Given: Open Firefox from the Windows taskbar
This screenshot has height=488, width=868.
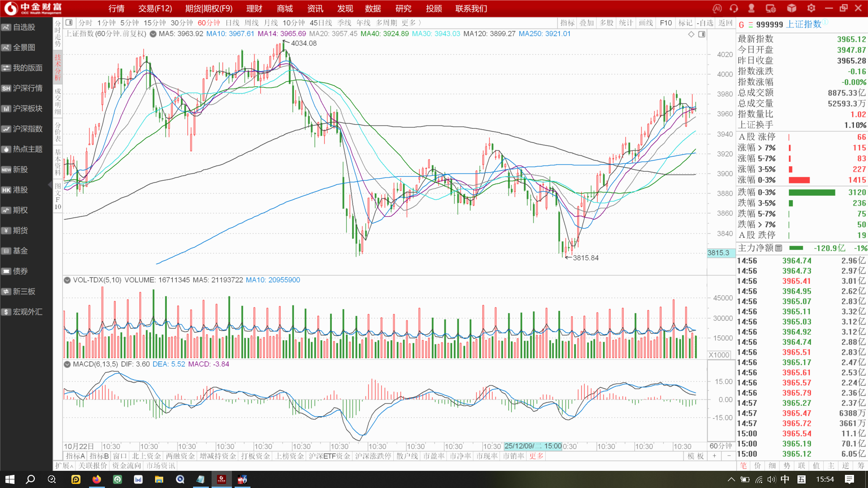Looking at the screenshot, I should pyautogui.click(x=97, y=479).
